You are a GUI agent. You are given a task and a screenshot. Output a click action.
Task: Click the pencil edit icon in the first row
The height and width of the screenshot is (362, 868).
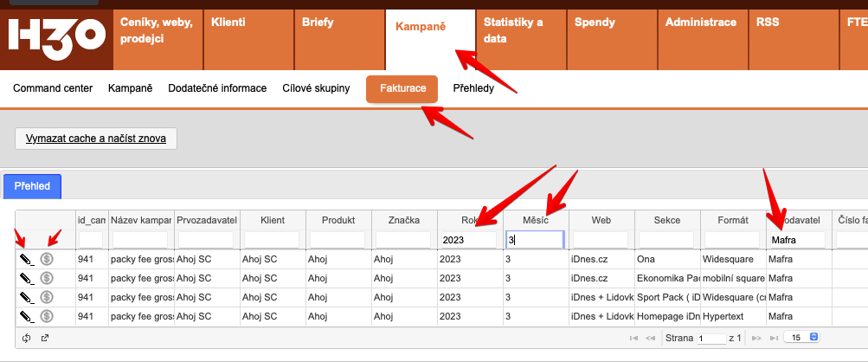point(27,258)
